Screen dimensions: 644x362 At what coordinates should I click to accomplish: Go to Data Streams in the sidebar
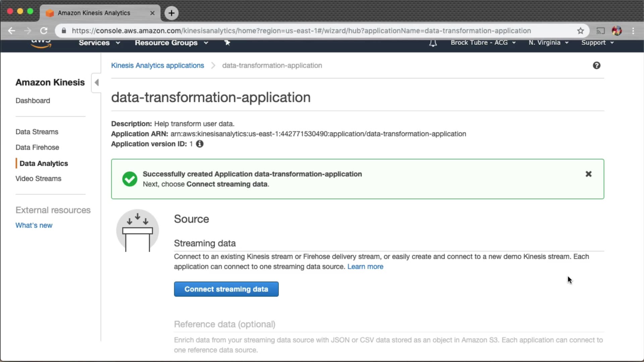coord(37,132)
